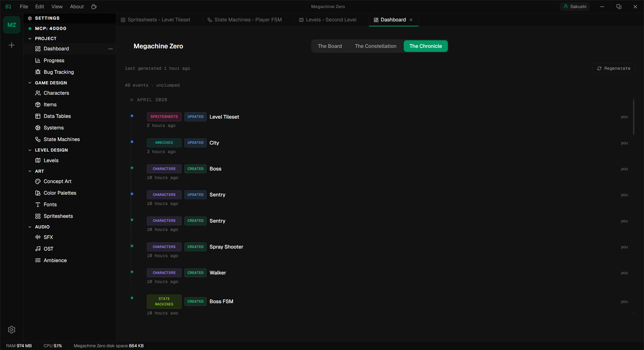
Task: Click the disk space 864 KB status
Action: click(x=108, y=346)
